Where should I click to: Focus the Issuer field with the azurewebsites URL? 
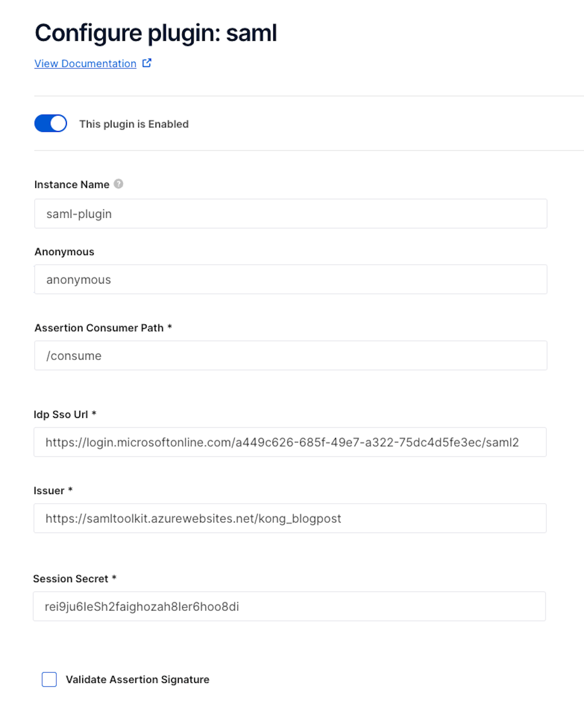(x=290, y=518)
